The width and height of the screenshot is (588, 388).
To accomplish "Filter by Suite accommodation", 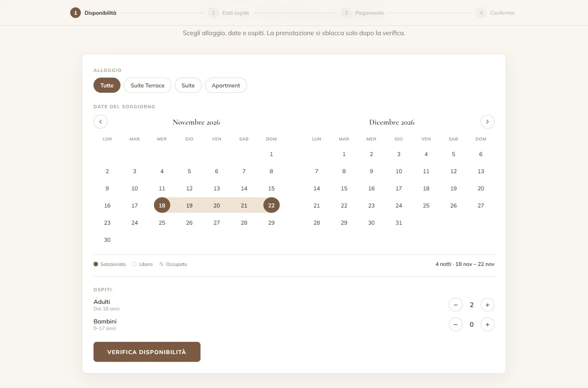I will point(188,85).
